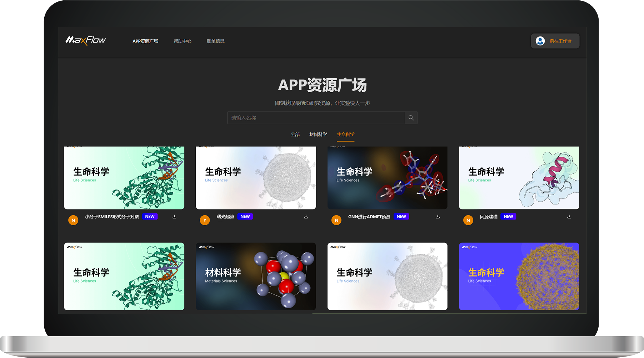Download the 小分子SMILES形式分子对接 app

pyautogui.click(x=174, y=216)
